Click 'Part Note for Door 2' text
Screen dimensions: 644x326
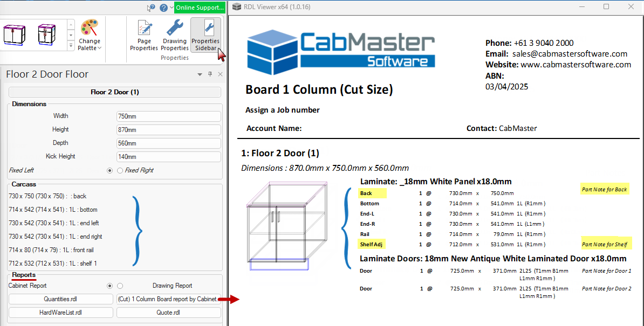607,289
